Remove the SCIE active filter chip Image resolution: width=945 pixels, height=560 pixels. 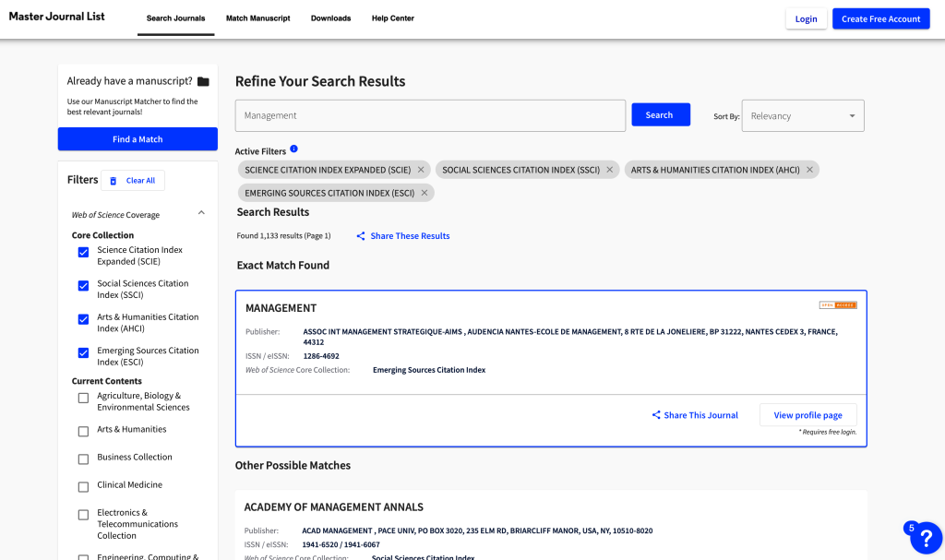point(421,170)
